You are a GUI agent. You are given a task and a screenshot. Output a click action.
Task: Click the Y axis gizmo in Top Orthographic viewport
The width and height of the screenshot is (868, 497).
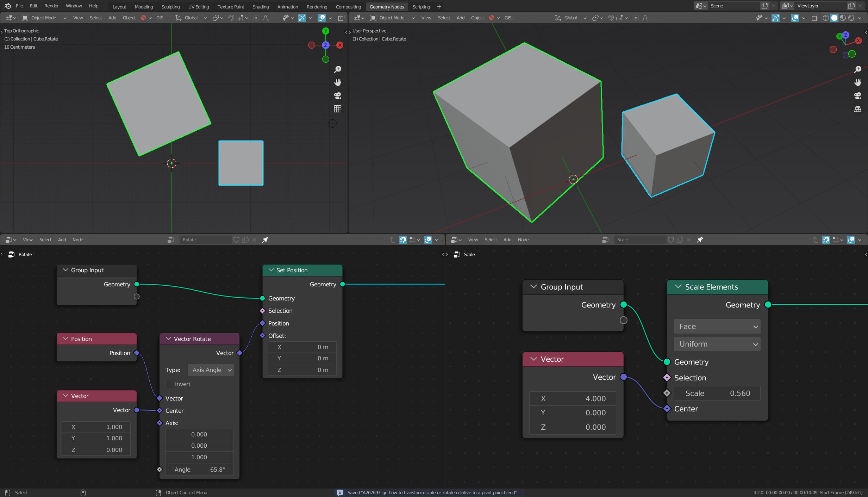pos(326,31)
